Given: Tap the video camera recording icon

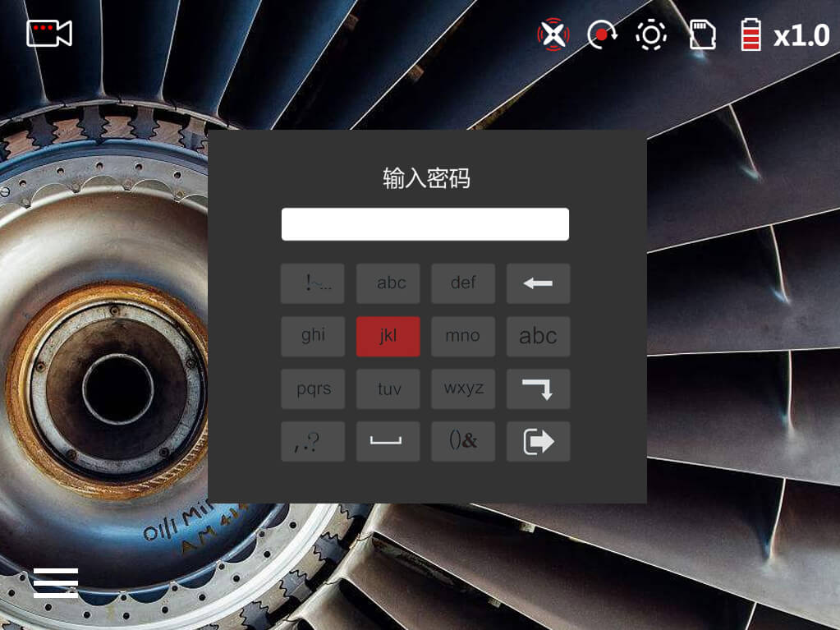Looking at the screenshot, I should click(49, 33).
